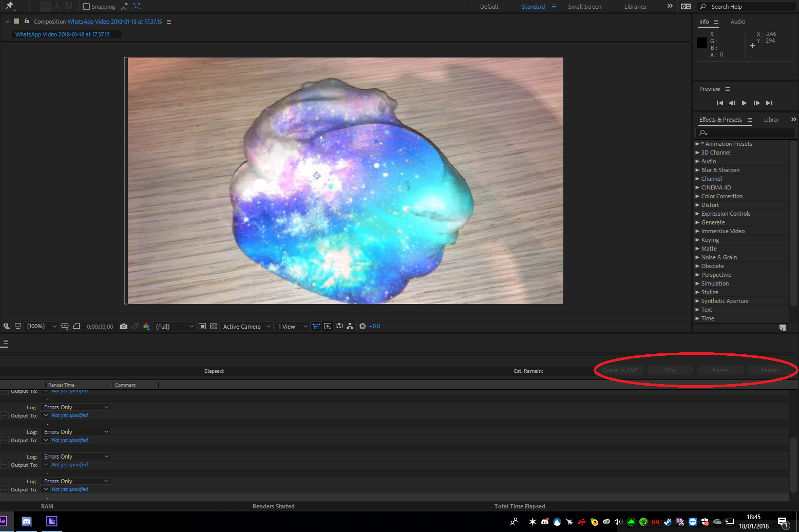
Task: Click the Reset Exposure aperture icon
Action: click(x=363, y=326)
